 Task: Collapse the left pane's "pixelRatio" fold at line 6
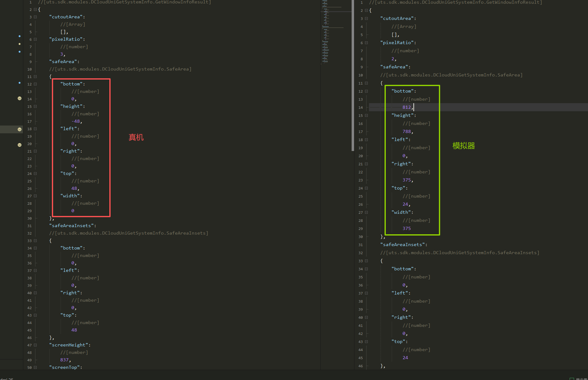click(35, 39)
